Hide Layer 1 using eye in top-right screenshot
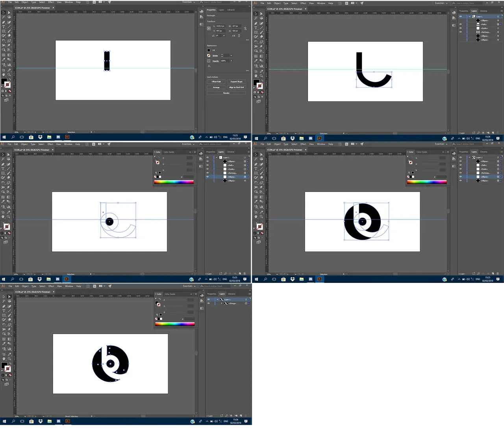Image resolution: width=504 pixels, height=432 pixels. click(x=461, y=17)
